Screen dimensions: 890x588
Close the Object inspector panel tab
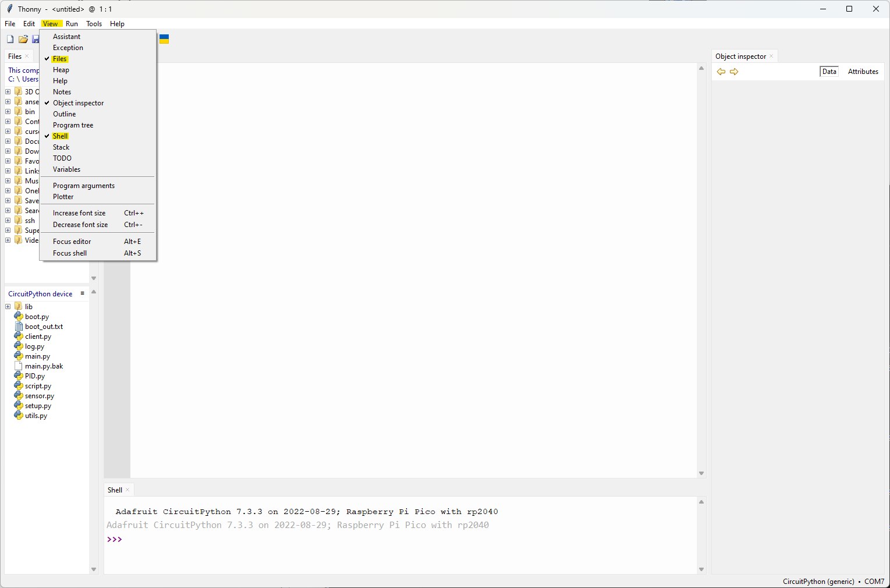[771, 56]
